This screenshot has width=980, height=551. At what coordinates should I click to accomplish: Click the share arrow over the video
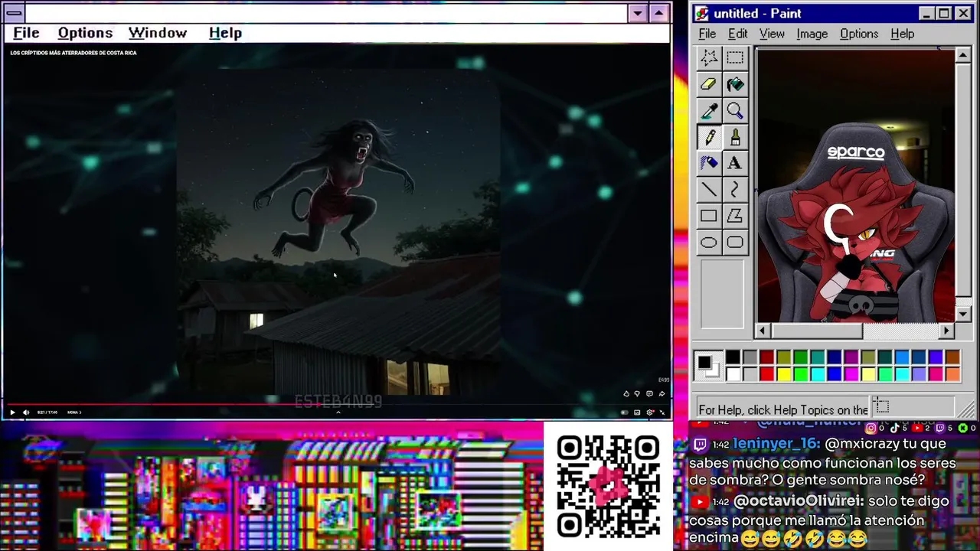[661, 393]
